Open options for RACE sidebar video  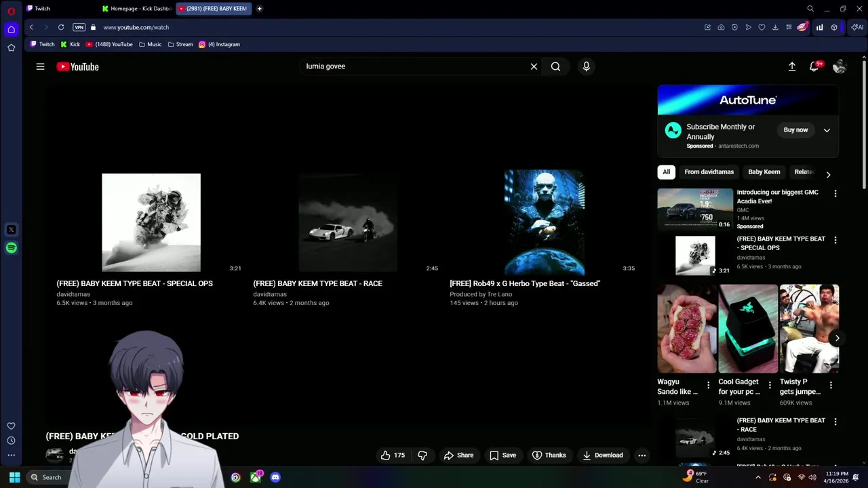pyautogui.click(x=835, y=422)
